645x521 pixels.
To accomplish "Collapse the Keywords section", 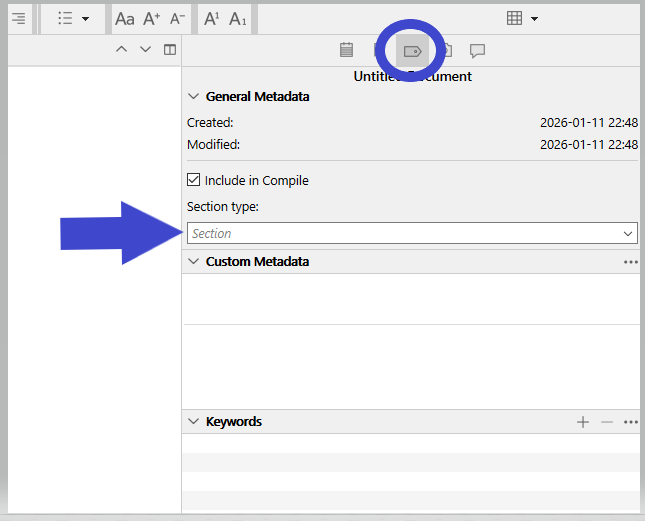I will [x=194, y=422].
